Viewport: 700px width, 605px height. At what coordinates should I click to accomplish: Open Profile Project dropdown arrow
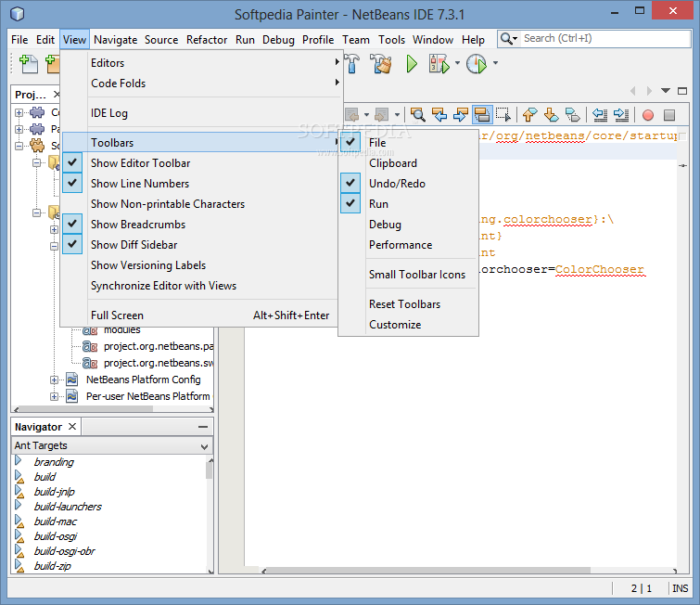(495, 63)
